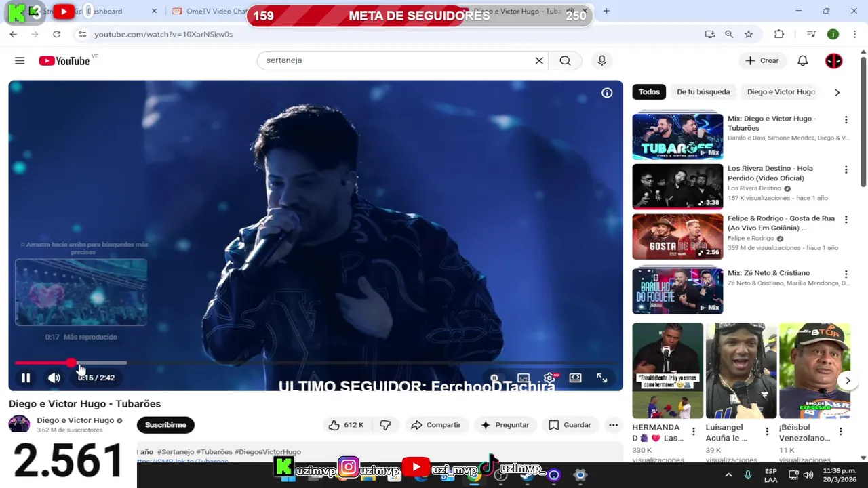Viewport: 868px width, 488px height.
Task: Open player settings gear with HD badge
Action: tap(550, 378)
